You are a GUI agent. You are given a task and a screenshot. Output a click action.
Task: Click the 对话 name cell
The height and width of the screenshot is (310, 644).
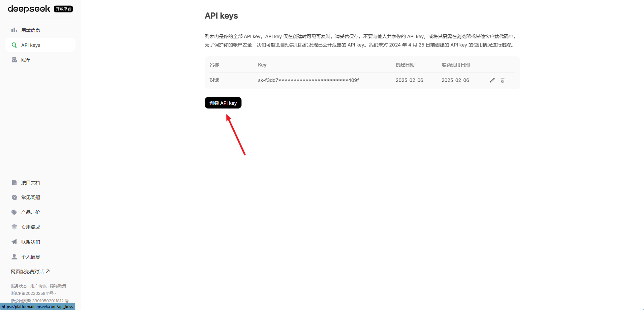click(x=214, y=80)
